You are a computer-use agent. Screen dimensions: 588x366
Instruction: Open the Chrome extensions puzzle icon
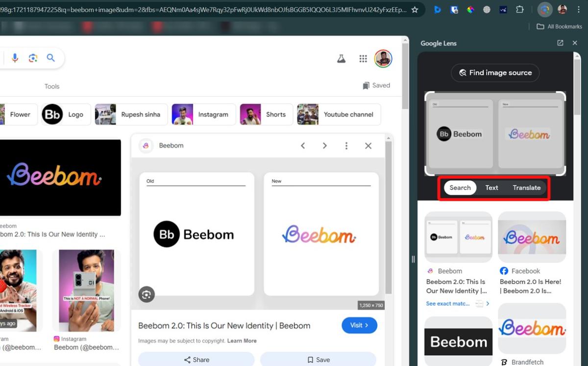click(520, 9)
